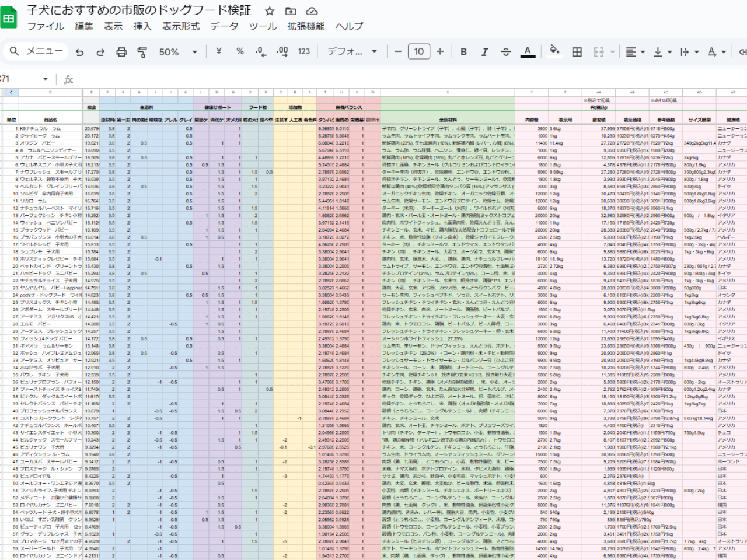Increase decimal places
The image size is (747, 560).
click(x=282, y=51)
